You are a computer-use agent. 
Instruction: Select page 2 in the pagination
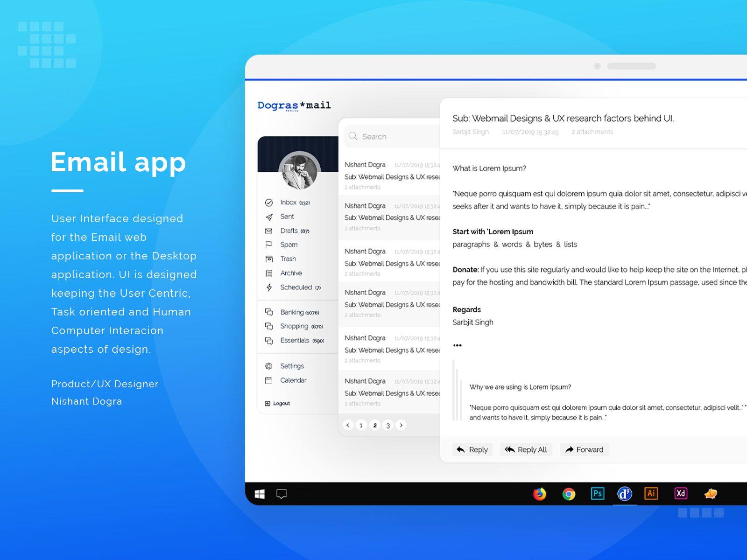coord(374,425)
